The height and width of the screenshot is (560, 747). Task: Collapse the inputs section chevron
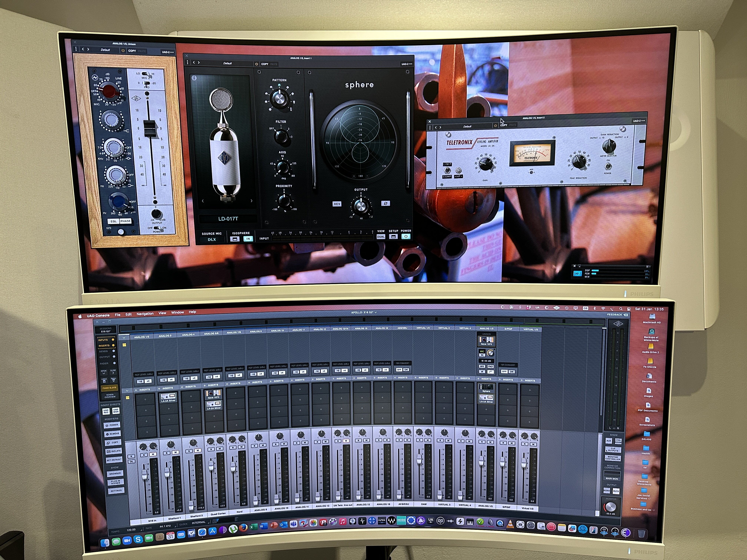click(124, 338)
